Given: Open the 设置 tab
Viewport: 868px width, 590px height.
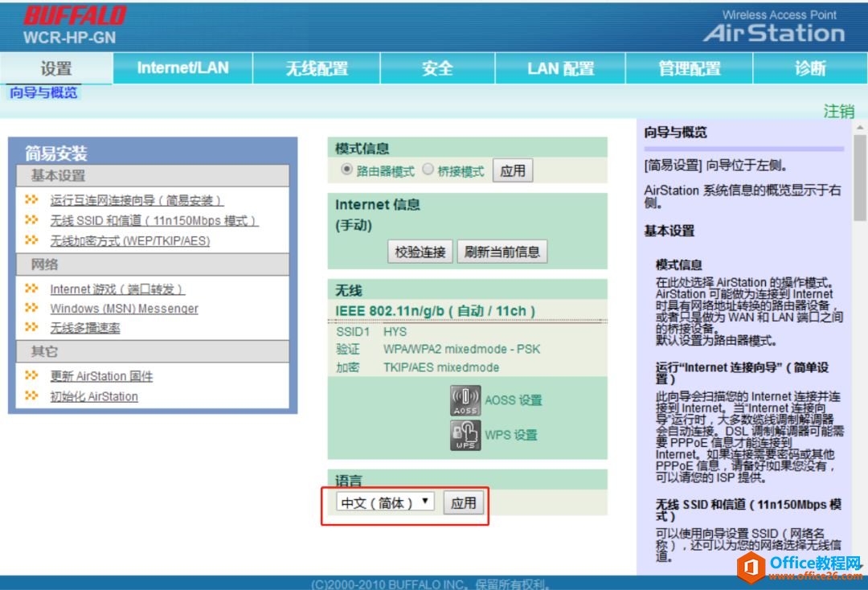Looking at the screenshot, I should 56,68.
